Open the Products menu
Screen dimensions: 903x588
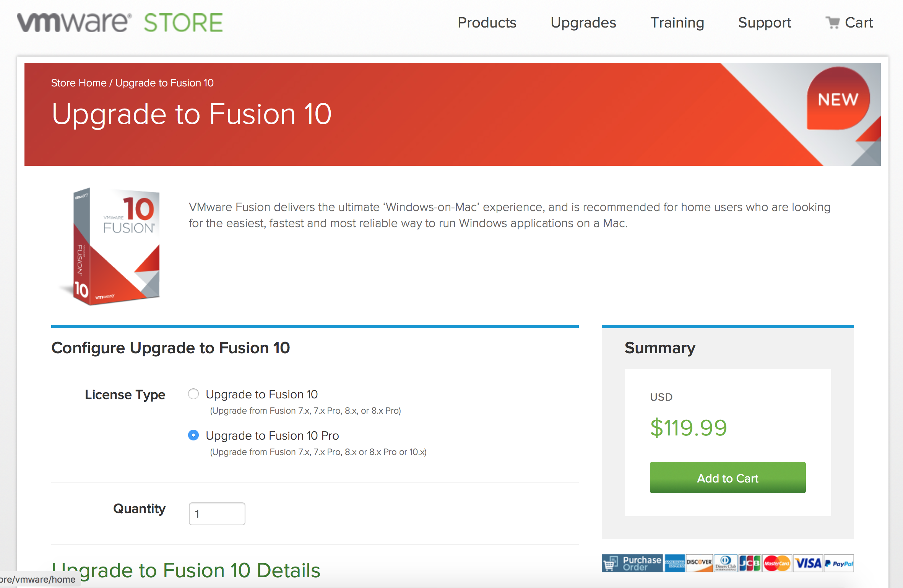pos(487,23)
